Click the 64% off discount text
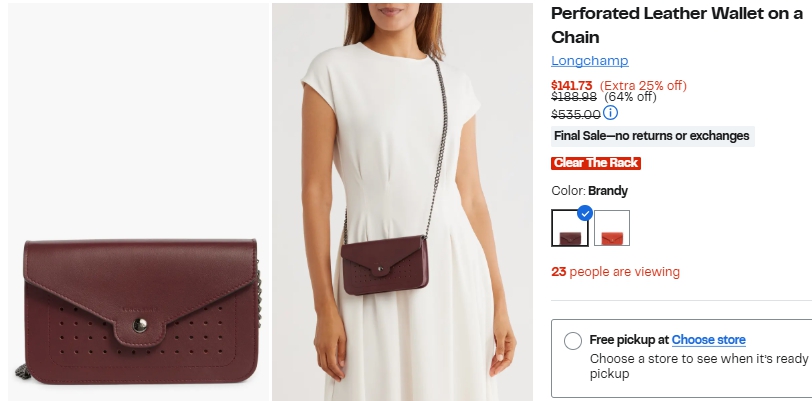812x401 pixels. click(x=630, y=98)
